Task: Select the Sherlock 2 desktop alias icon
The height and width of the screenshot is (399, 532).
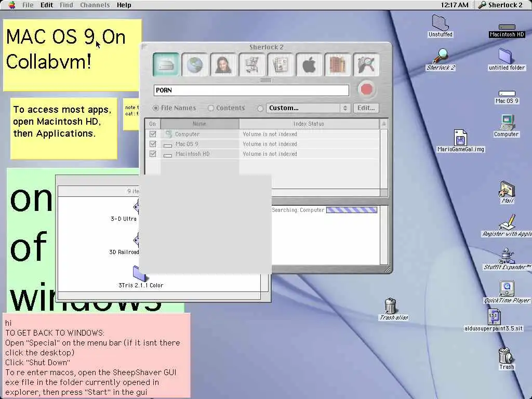Action: tap(441, 59)
